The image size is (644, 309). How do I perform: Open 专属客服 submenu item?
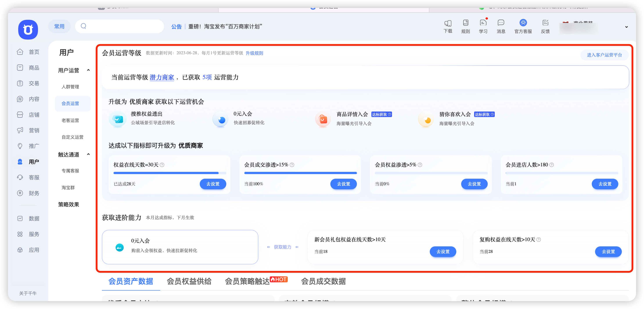coord(70,171)
